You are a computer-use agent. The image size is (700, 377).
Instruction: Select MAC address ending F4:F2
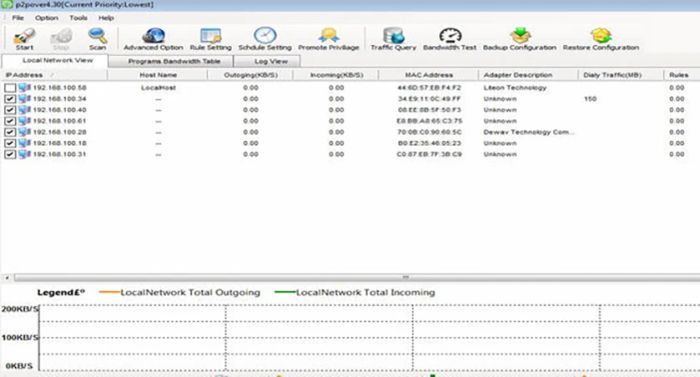pyautogui.click(x=429, y=88)
